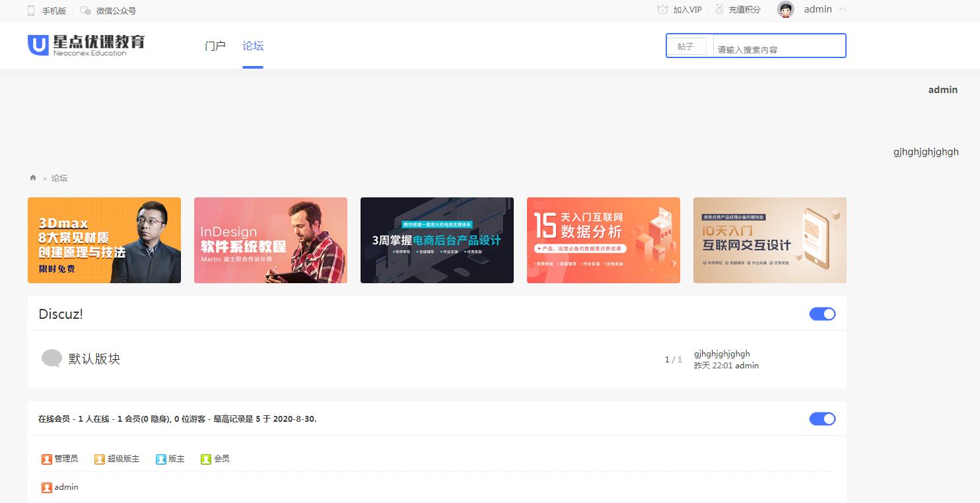
Task: Open the 10天入门互联网交互设计 banner
Action: tap(770, 240)
